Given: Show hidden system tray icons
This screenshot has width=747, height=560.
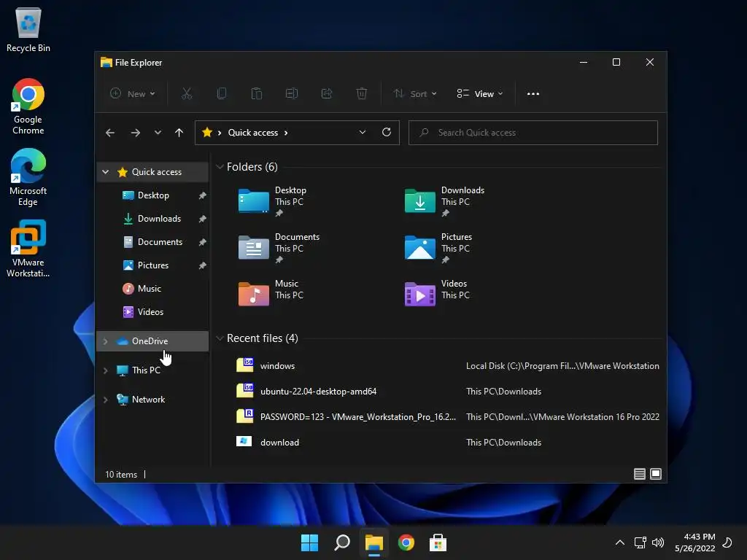Looking at the screenshot, I should tap(620, 542).
